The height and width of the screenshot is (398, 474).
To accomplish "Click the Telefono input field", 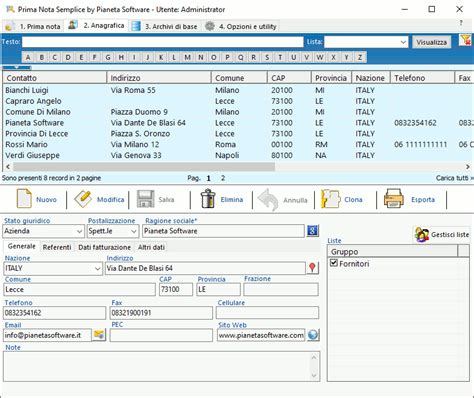I will [x=55, y=313].
